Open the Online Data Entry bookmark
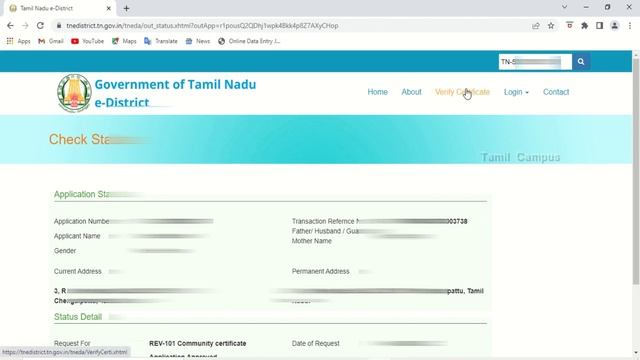The height and width of the screenshot is (360, 640). (249, 41)
